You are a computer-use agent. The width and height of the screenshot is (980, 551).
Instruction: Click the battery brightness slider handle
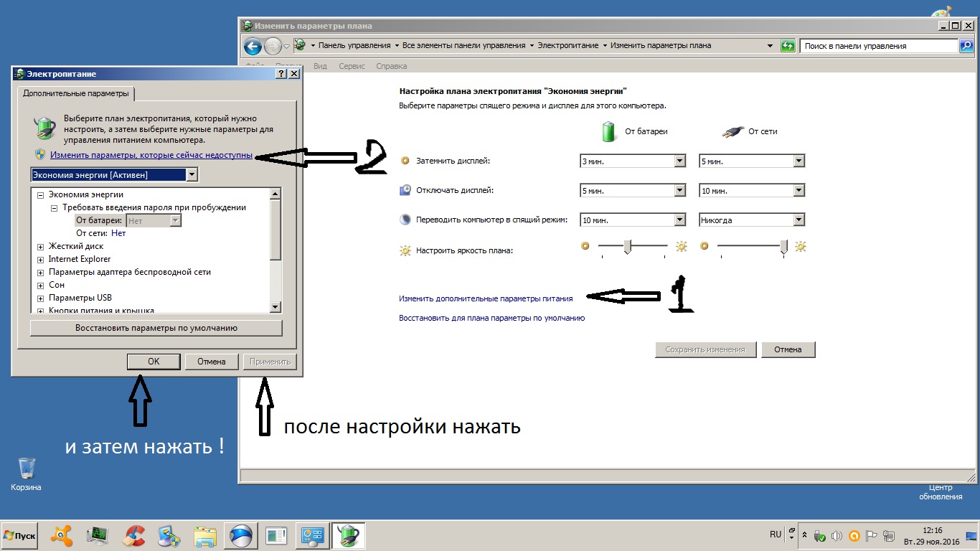point(627,247)
